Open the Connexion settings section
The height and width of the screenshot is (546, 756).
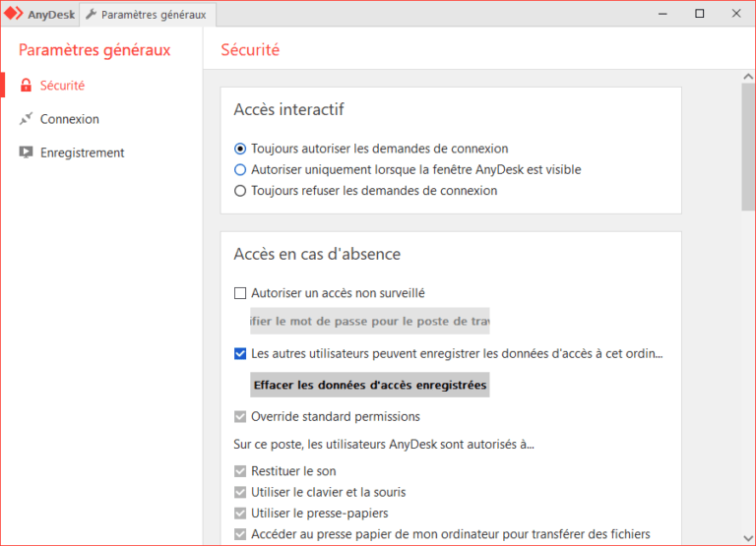pyautogui.click(x=69, y=119)
